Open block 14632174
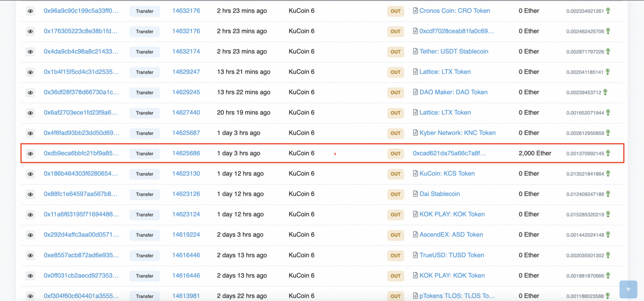This screenshot has width=644, height=301. pos(186,52)
